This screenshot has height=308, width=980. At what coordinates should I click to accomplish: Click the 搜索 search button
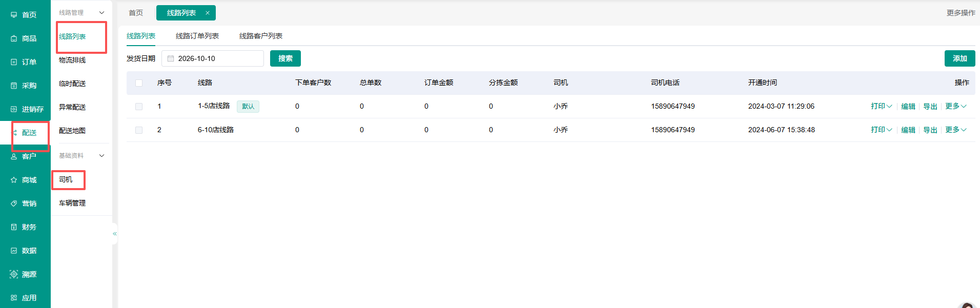pos(285,58)
